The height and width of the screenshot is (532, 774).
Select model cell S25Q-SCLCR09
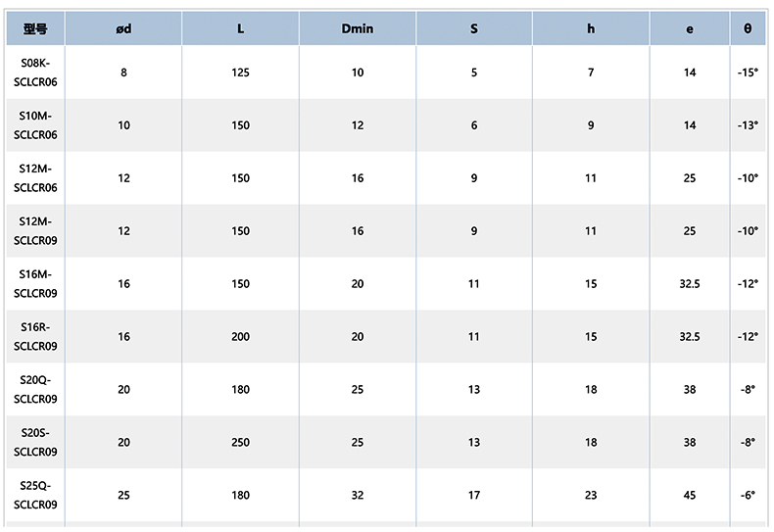pyautogui.click(x=35, y=496)
